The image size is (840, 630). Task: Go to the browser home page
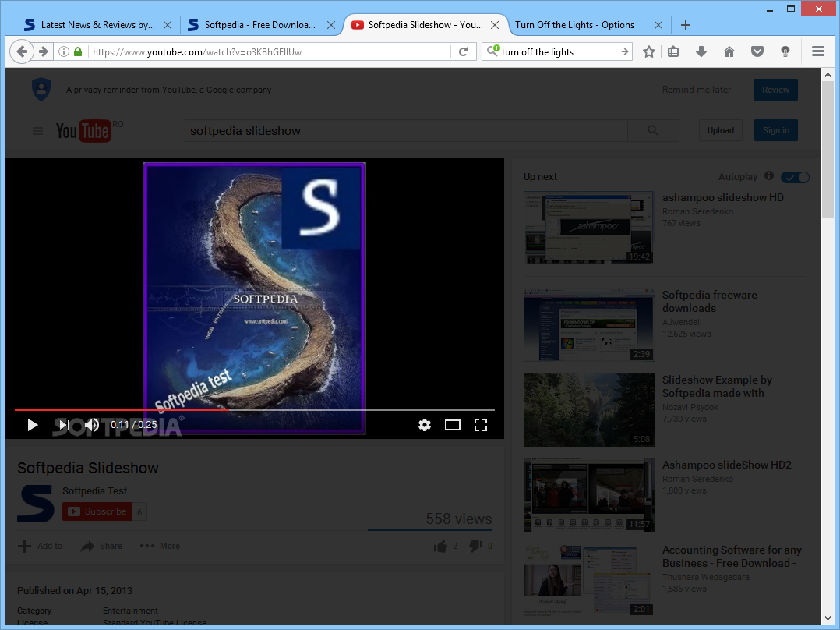pos(729,51)
